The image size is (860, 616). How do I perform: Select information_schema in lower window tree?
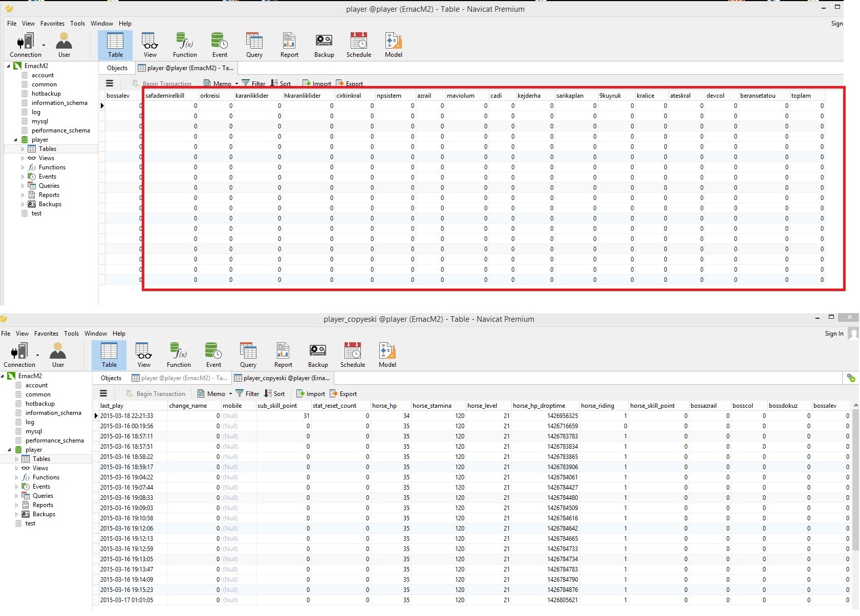coord(53,413)
